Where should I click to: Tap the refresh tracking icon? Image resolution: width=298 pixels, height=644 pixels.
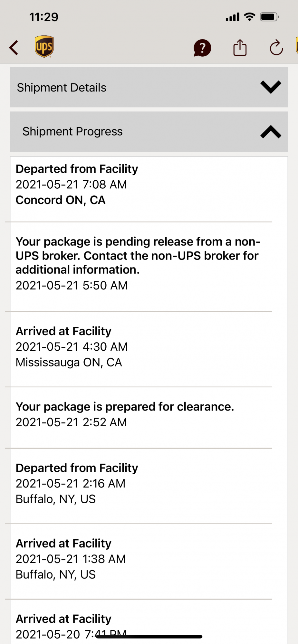point(276,48)
